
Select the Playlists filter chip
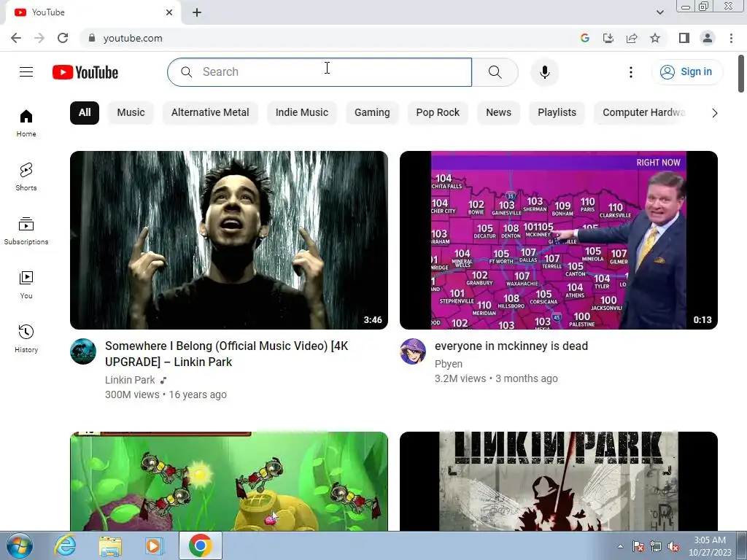click(557, 113)
